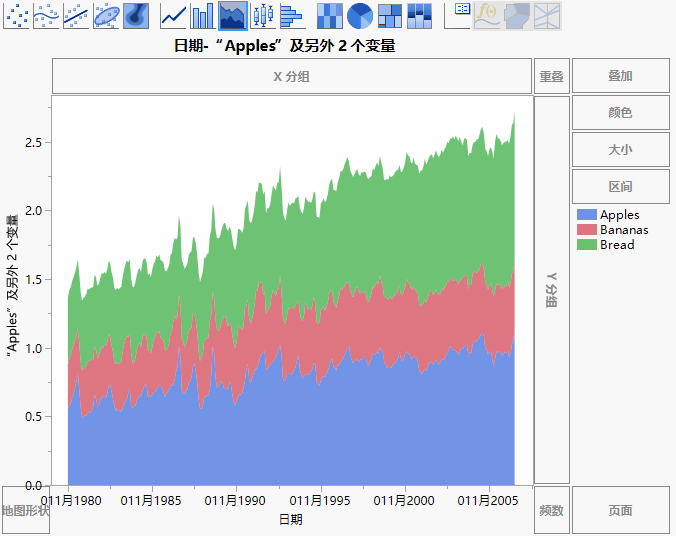The height and width of the screenshot is (536, 676).
Task: Click the X 分组 drop zone
Action: [291, 76]
